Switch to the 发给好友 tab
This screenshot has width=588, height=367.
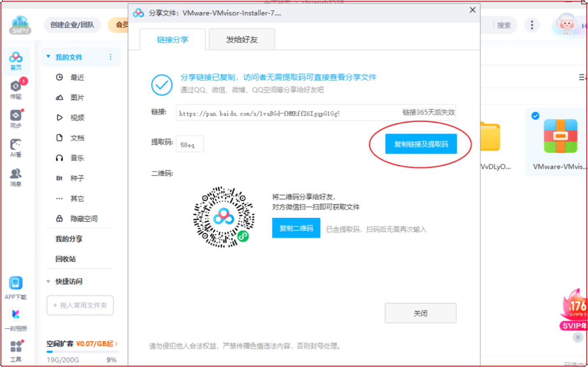tap(242, 40)
